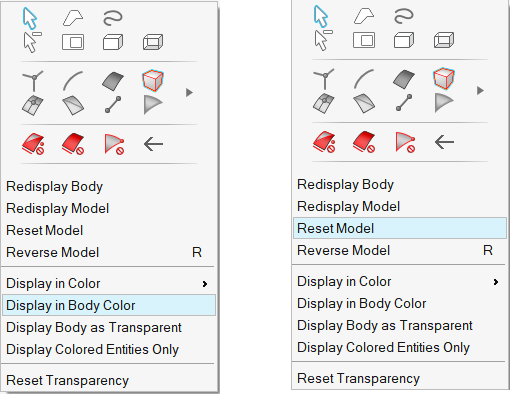Choose split face filter in left menu
This screenshot has height=394, width=519.
[73, 105]
